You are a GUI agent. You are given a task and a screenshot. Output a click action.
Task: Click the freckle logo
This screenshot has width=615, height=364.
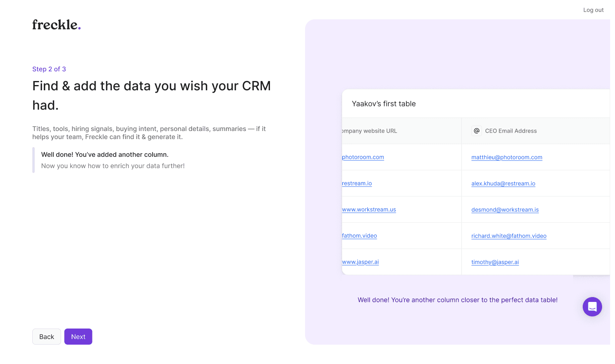click(x=56, y=25)
